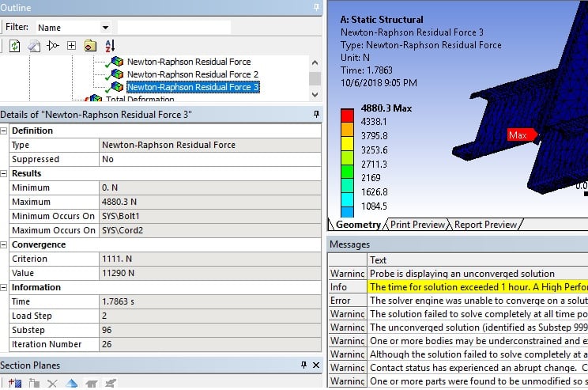
Task: Click the filter search text field
Action: 174,28
